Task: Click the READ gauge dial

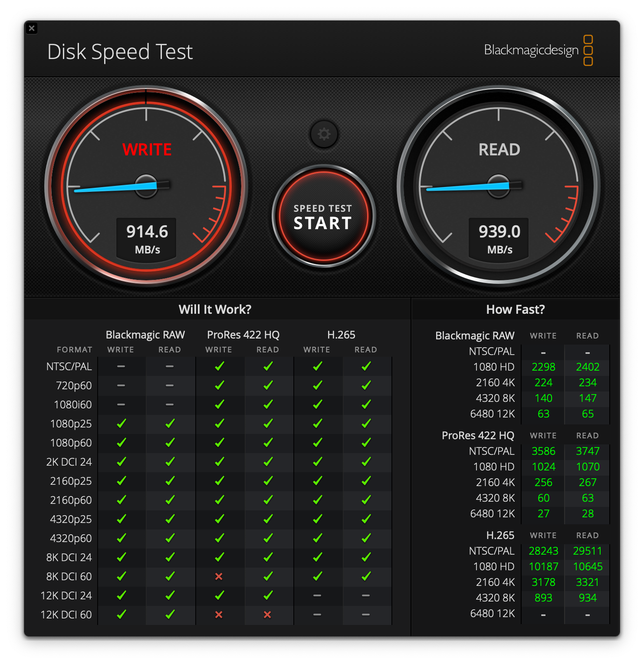Action: 499,187
